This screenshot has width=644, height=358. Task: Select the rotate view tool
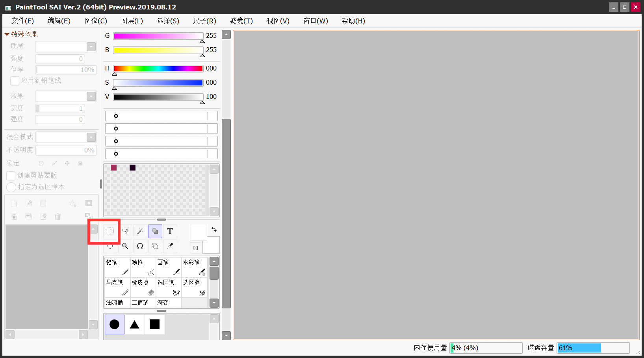(140, 246)
